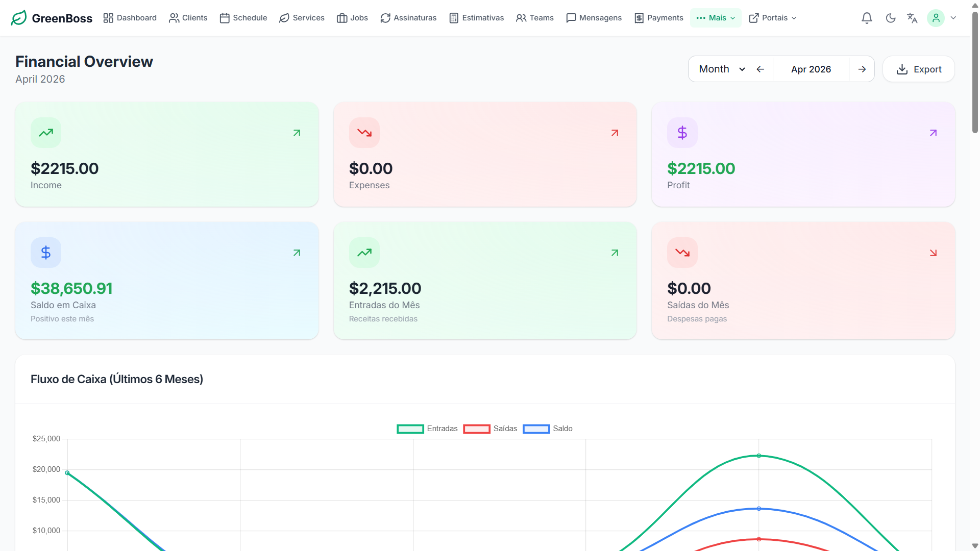Click Saídas do Mês arrow icon
The height and width of the screenshot is (551, 980).
933,253
